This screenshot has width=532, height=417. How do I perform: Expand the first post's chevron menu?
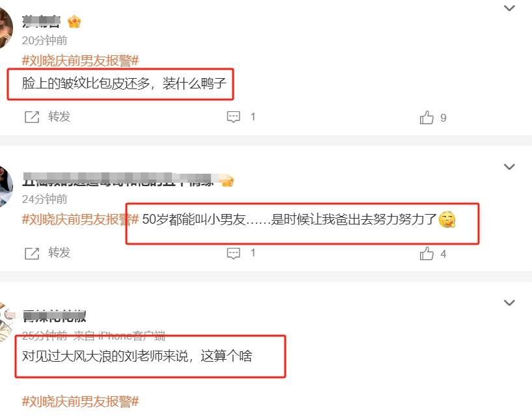[510, 8]
